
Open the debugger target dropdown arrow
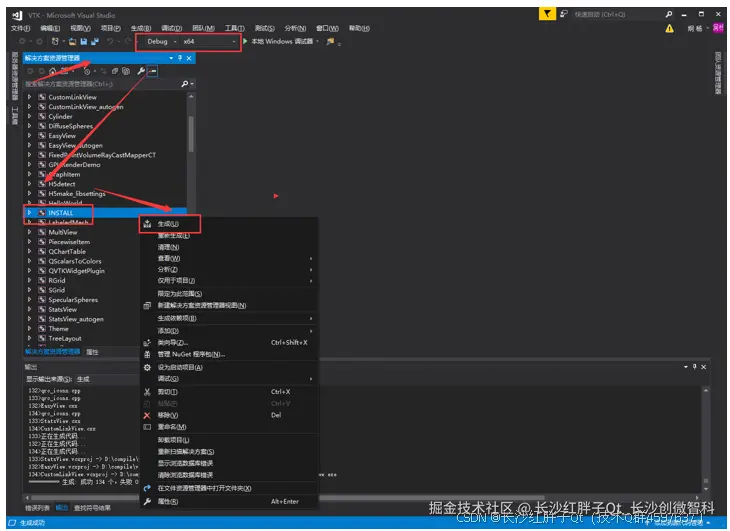click(x=317, y=41)
